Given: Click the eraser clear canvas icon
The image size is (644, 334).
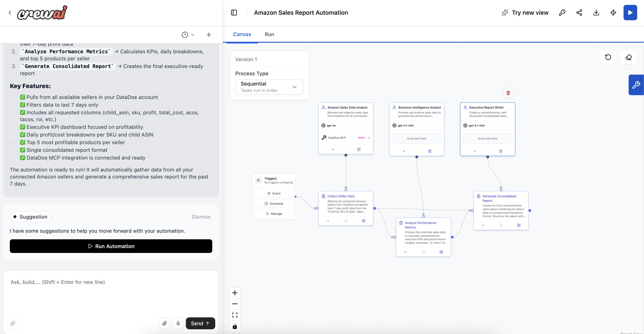Looking at the screenshot, I should click(628, 57).
